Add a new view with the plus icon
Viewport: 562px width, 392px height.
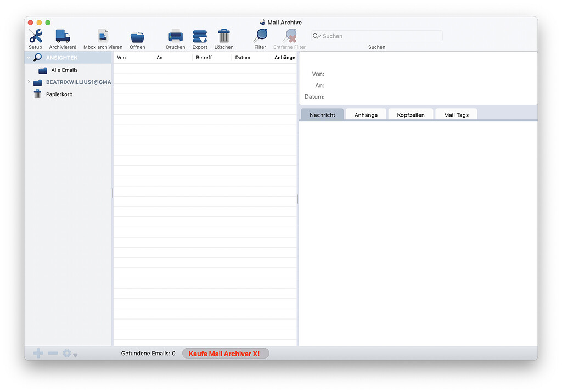pos(38,353)
